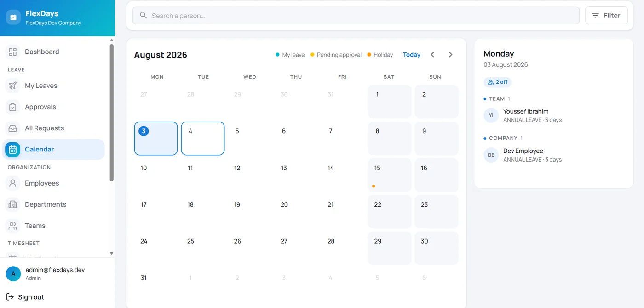Select August 15 holiday day
The width and height of the screenshot is (644, 308).
(390, 175)
